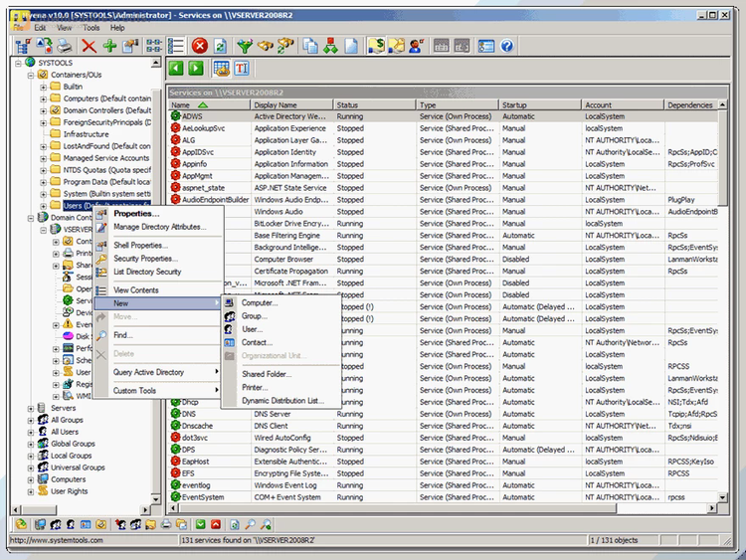Select Group... in the New submenu
This screenshot has height=560, width=746.
click(281, 316)
